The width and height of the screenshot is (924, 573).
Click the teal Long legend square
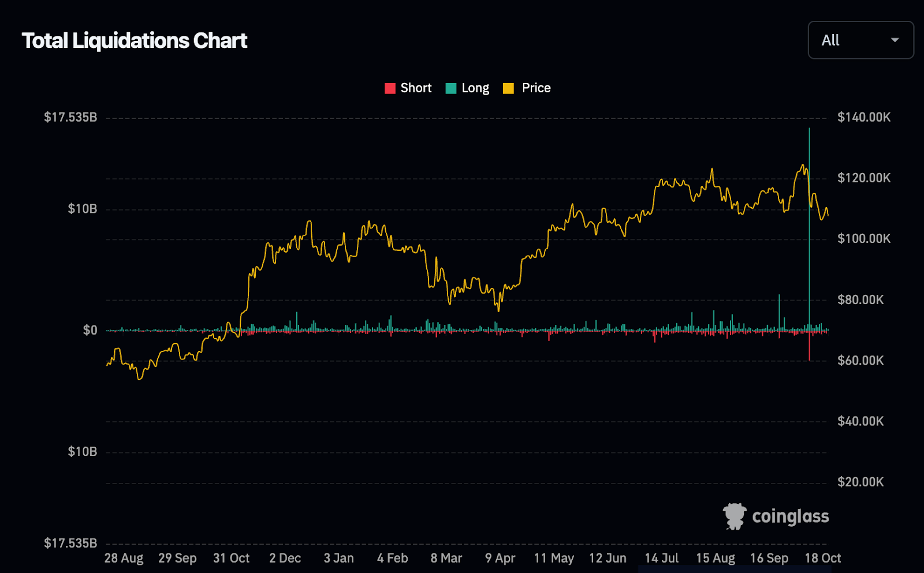(451, 88)
